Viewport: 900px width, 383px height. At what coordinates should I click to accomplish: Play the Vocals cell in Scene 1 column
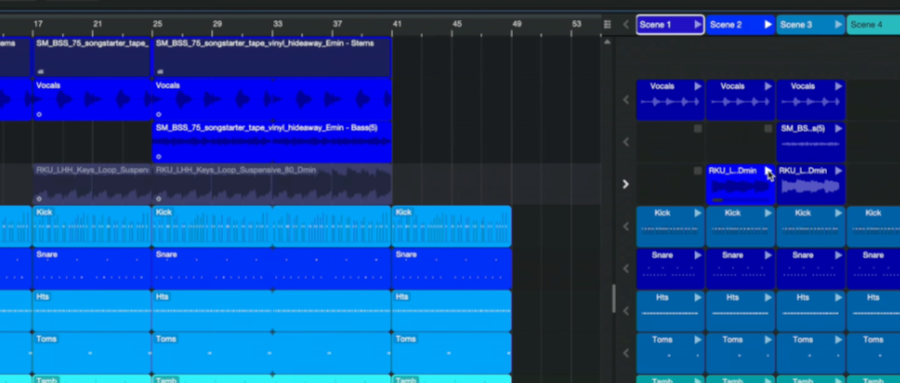click(x=697, y=87)
